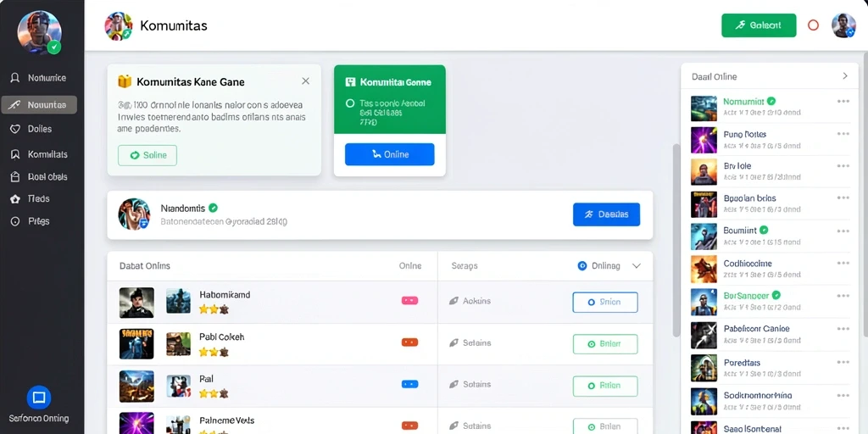This screenshot has height=434, width=868.
Task: Select Nouuntas item in left sidebar
Action: 39,104
